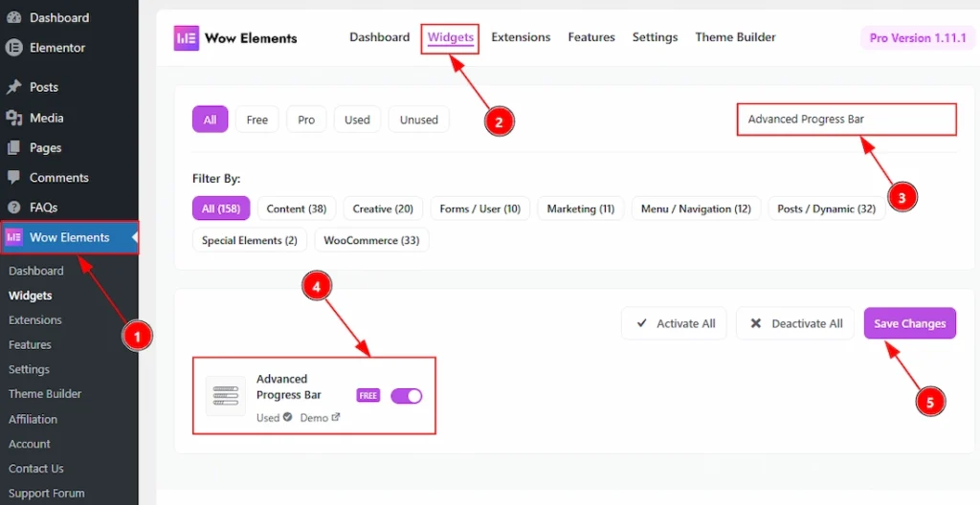Open Affiliation in the sidebar
This screenshot has width=980, height=505.
point(33,419)
